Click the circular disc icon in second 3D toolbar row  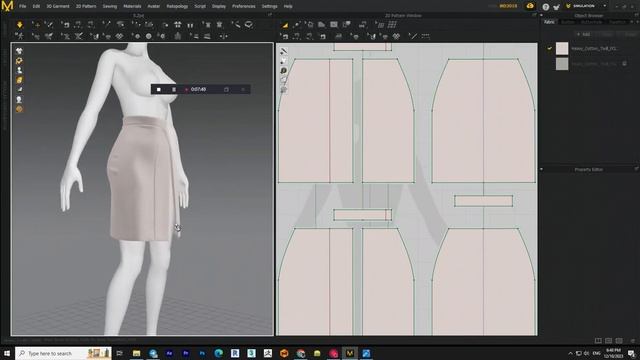(149, 36)
